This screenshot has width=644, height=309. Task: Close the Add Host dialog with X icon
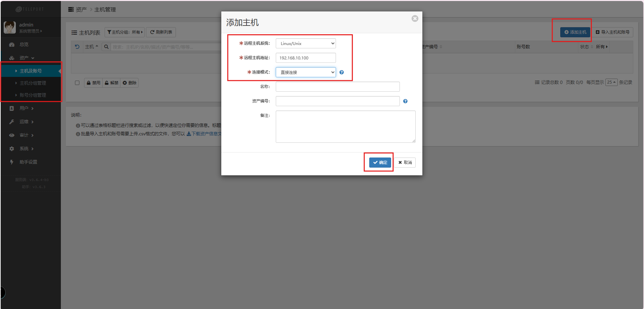pyautogui.click(x=415, y=18)
